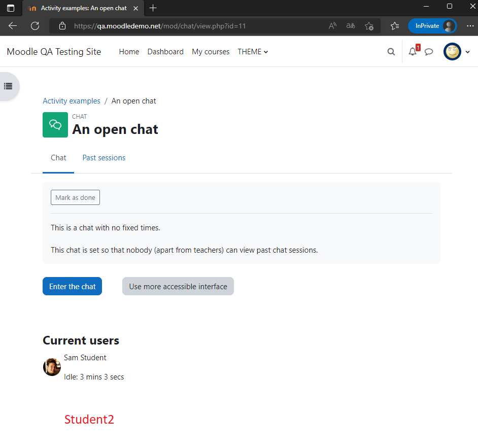The image size is (478, 448).
Task: Click Sam Student's profile picture
Action: [52, 367]
